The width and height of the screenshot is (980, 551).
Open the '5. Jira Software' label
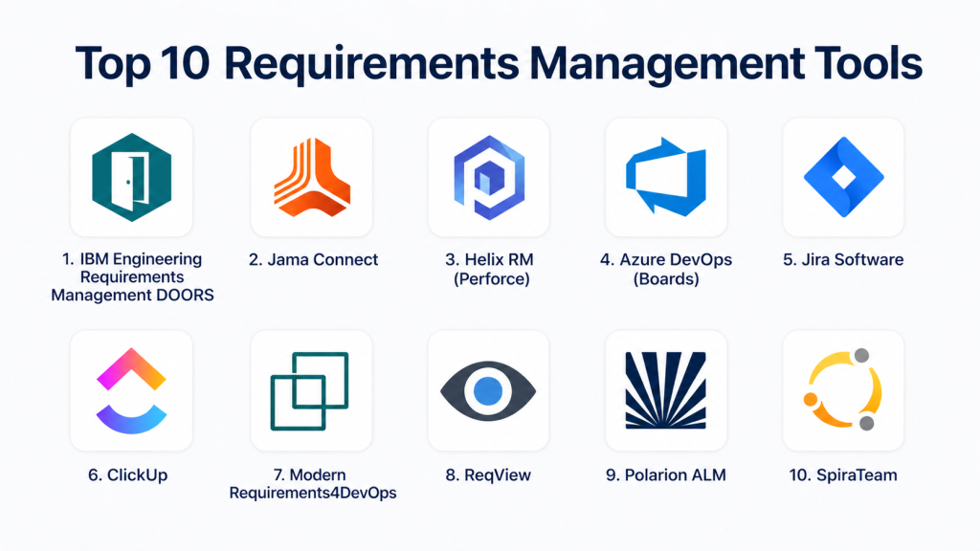[843, 259]
